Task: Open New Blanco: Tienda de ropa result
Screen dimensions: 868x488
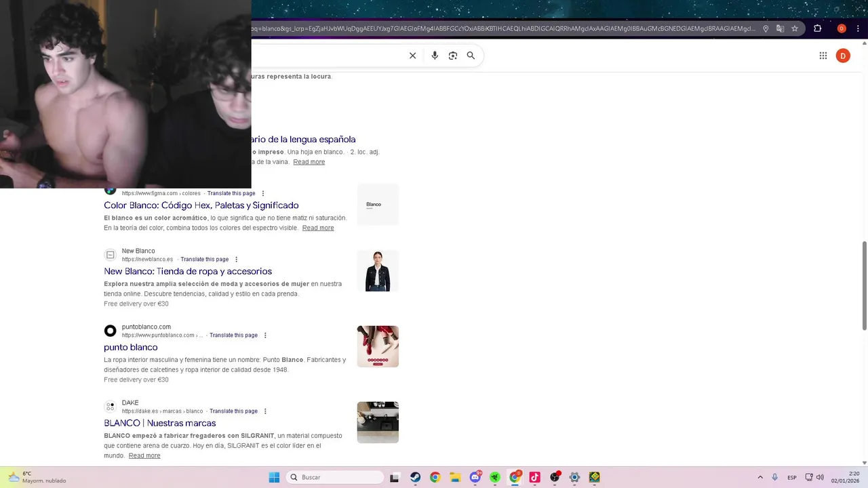Action: tap(188, 271)
